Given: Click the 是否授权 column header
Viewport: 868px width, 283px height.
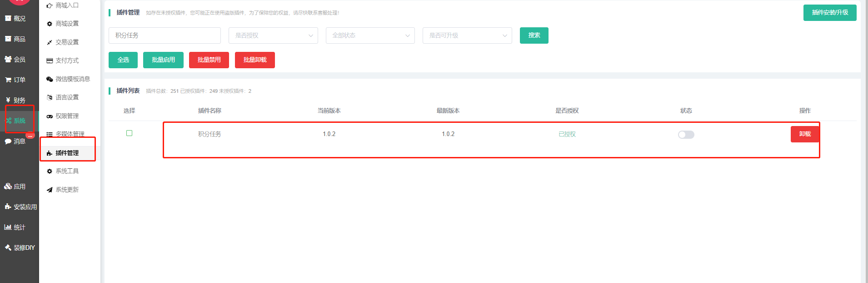Looking at the screenshot, I should (x=567, y=111).
